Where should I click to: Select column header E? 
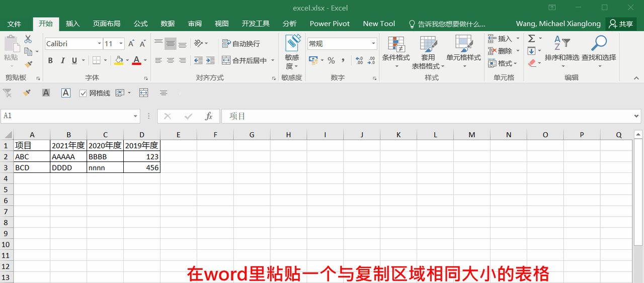click(179, 135)
